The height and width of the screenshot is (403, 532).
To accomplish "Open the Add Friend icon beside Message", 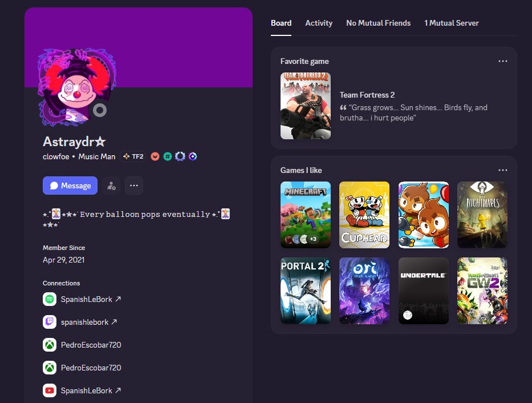I will (111, 185).
